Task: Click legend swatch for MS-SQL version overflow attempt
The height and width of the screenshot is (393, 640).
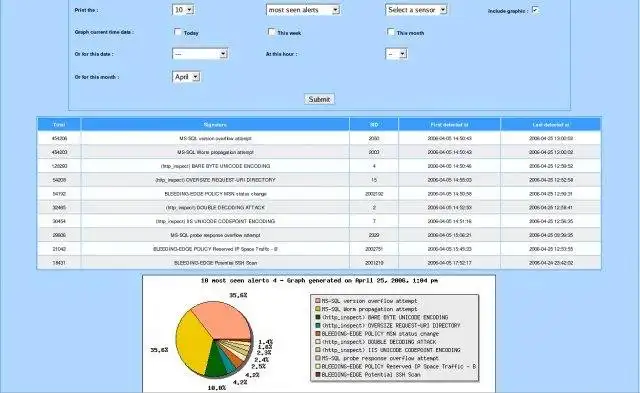Action: point(318,301)
